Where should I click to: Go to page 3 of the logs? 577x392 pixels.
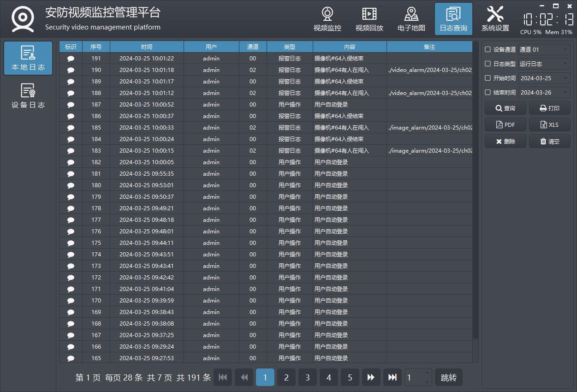(307, 377)
